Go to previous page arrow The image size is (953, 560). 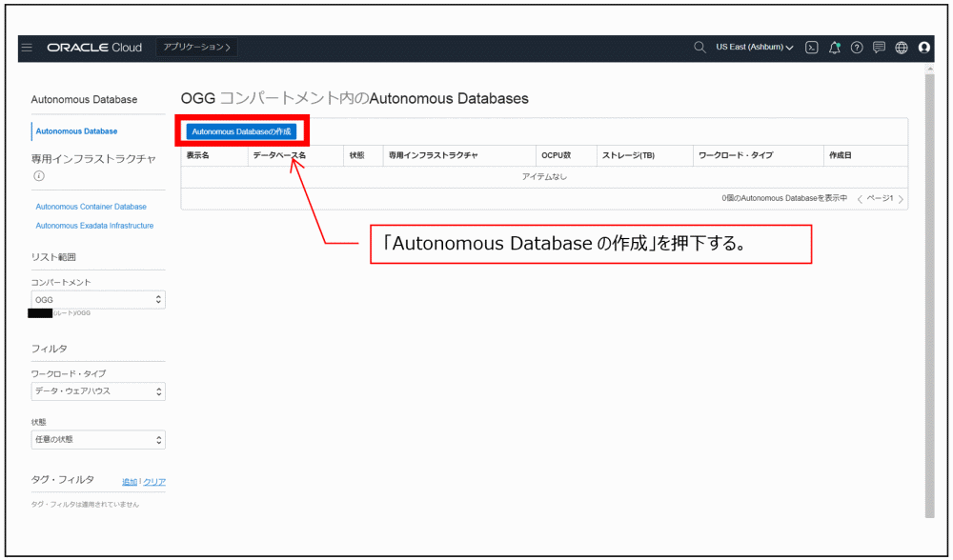click(x=860, y=199)
